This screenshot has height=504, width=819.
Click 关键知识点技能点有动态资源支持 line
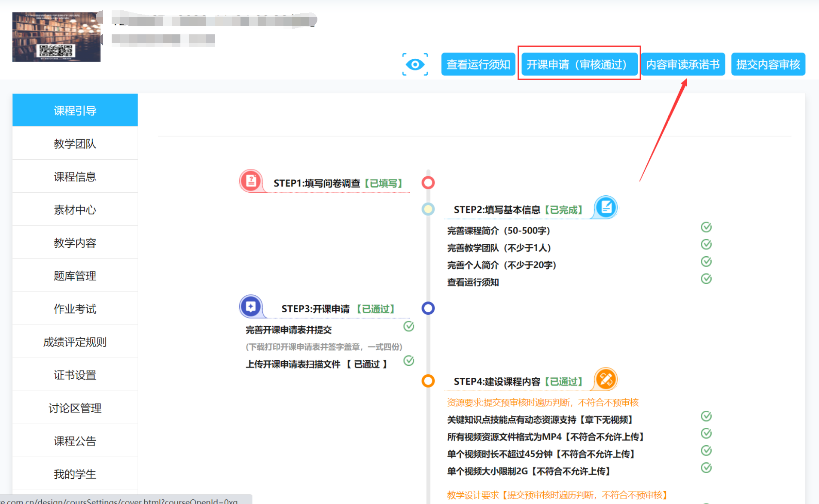pos(540,419)
